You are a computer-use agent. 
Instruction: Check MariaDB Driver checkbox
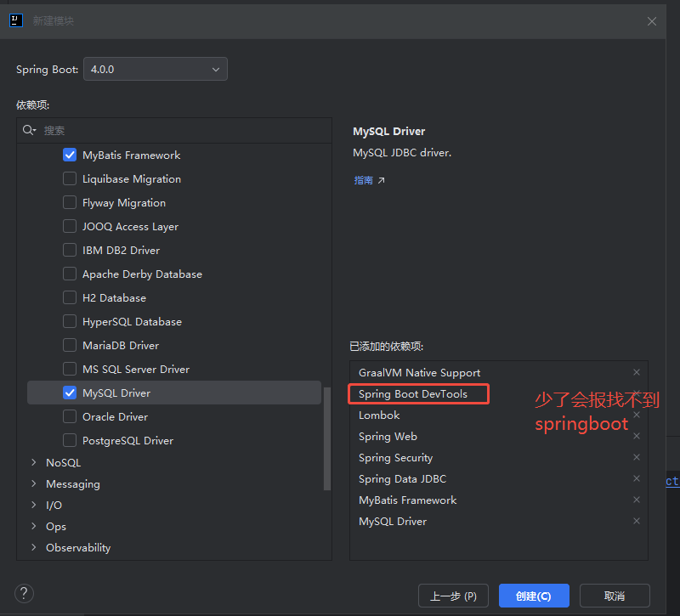click(70, 345)
